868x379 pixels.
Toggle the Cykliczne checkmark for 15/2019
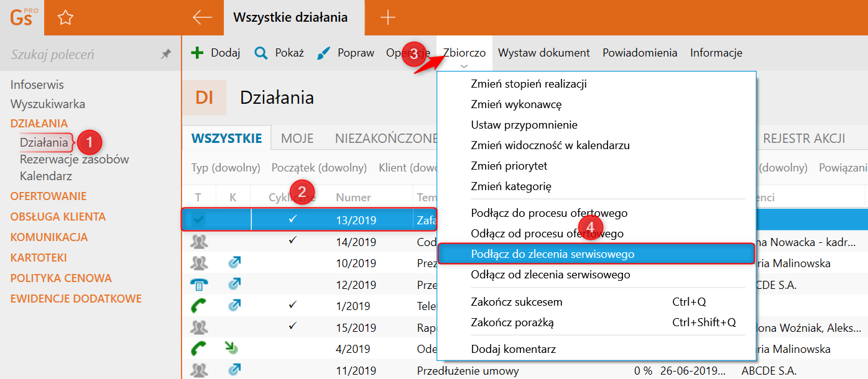click(x=293, y=326)
